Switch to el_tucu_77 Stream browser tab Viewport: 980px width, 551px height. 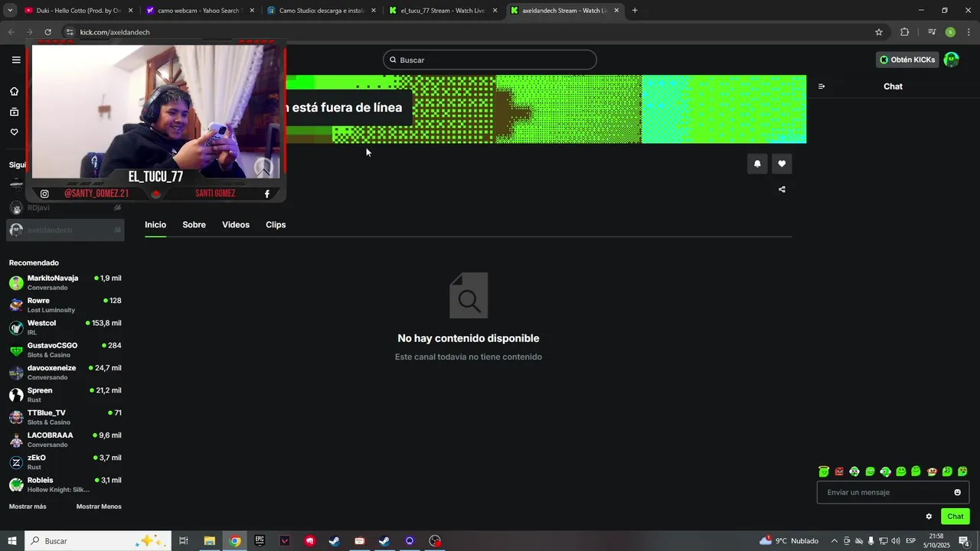(x=443, y=11)
